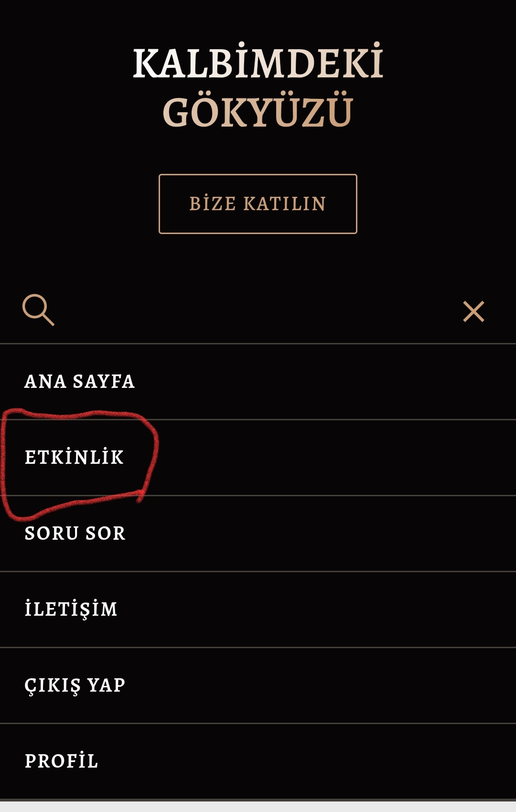Click the outlined BİZE KATILIN join button

258,204
